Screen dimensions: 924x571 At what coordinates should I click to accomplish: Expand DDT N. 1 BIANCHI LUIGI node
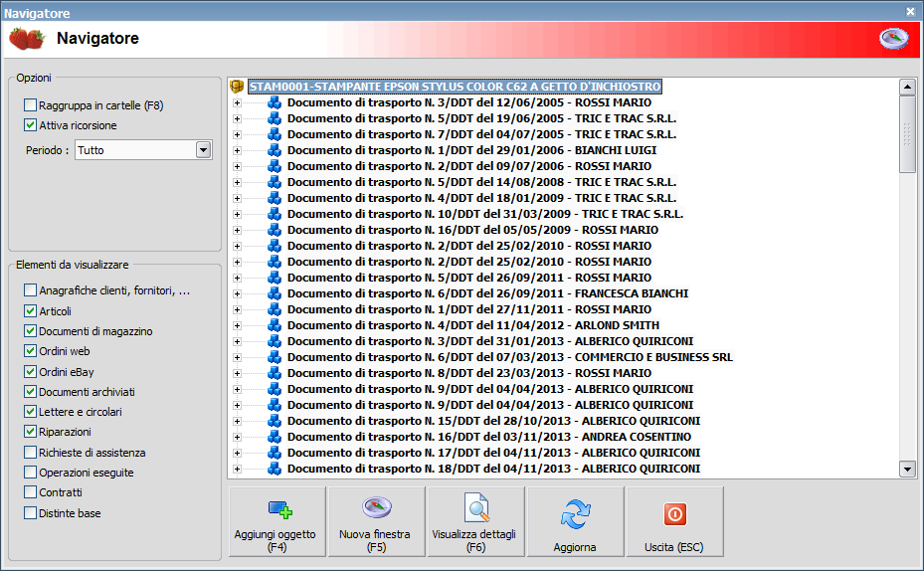[237, 150]
